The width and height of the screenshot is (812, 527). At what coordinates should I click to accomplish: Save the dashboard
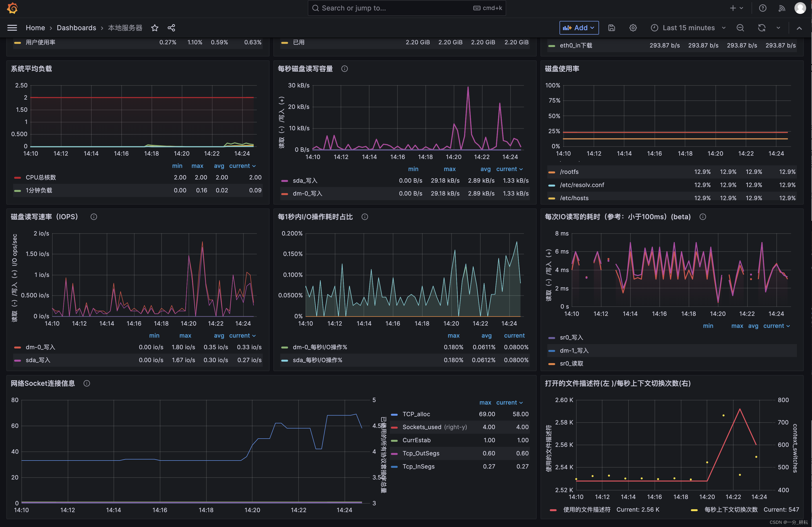(x=611, y=28)
